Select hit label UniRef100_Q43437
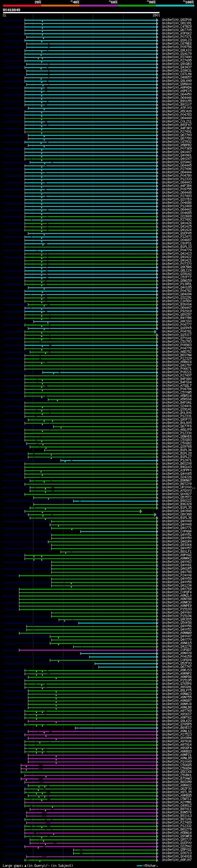The width and height of the screenshot is (197, 868). point(177,67)
